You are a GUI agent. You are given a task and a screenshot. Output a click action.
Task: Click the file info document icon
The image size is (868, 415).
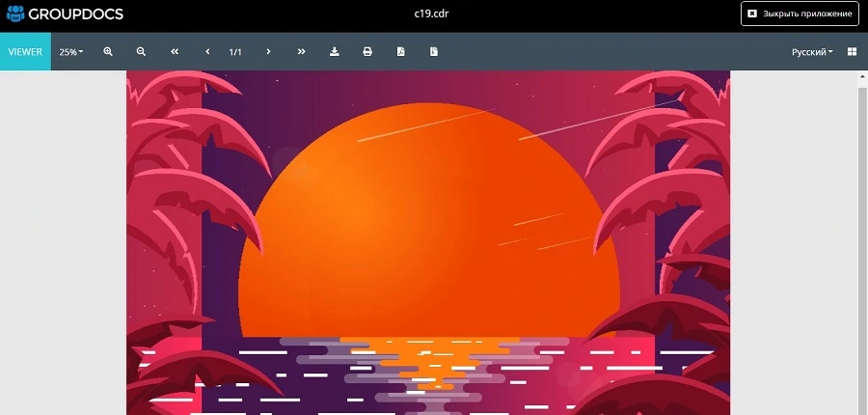tap(434, 51)
